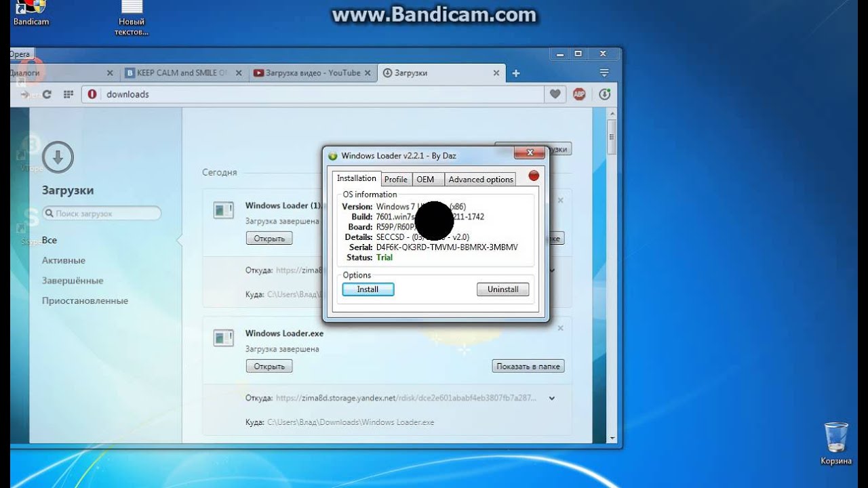
Task: Select Активные downloads filter
Action: 64,260
